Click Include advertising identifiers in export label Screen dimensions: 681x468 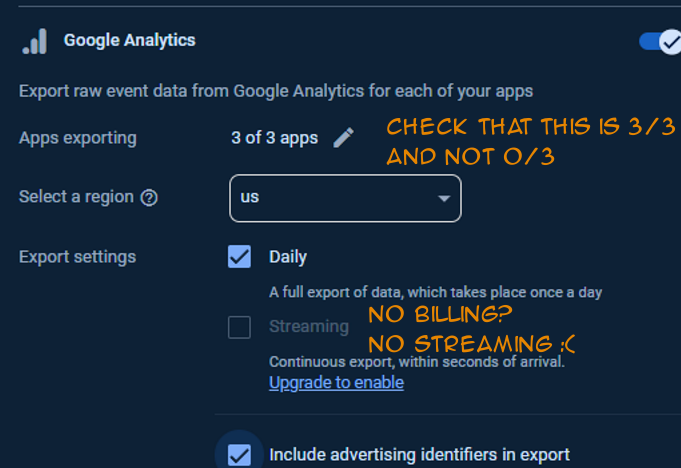[419, 455]
